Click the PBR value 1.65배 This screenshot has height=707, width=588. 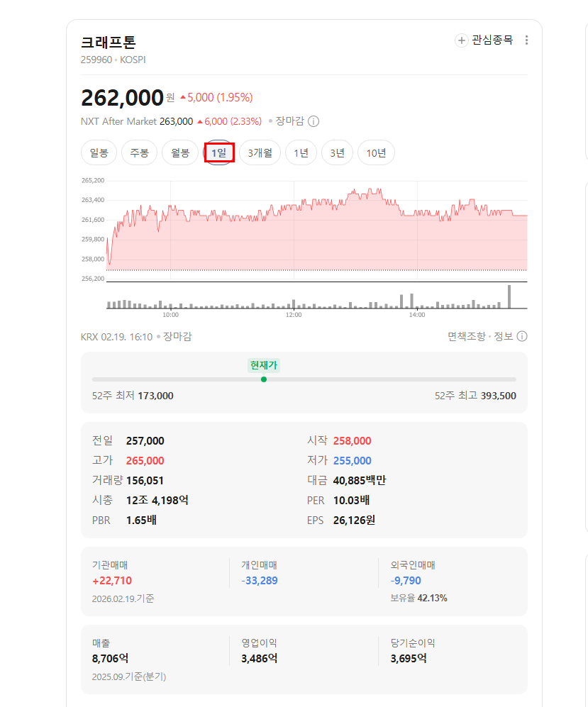pyautogui.click(x=141, y=520)
